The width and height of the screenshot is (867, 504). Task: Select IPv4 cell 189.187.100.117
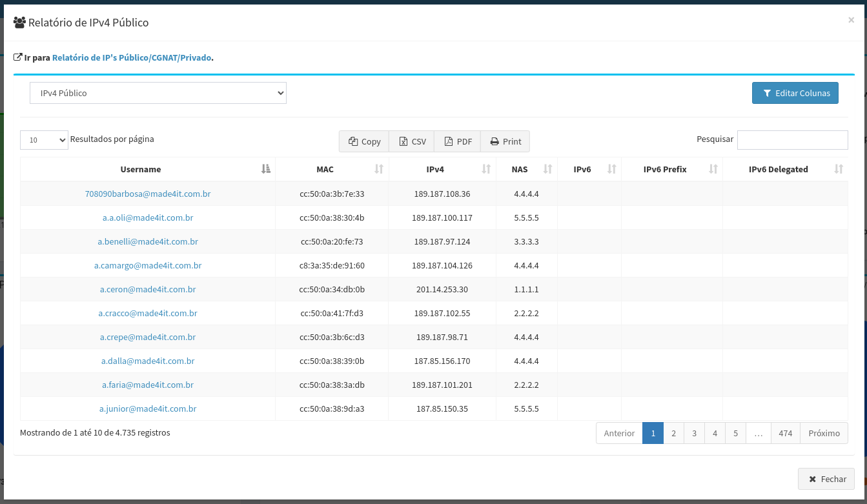point(442,217)
